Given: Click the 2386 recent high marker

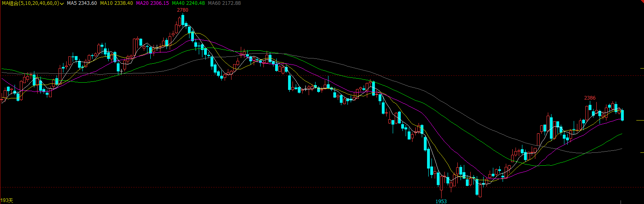Looking at the screenshot, I should point(590,98).
